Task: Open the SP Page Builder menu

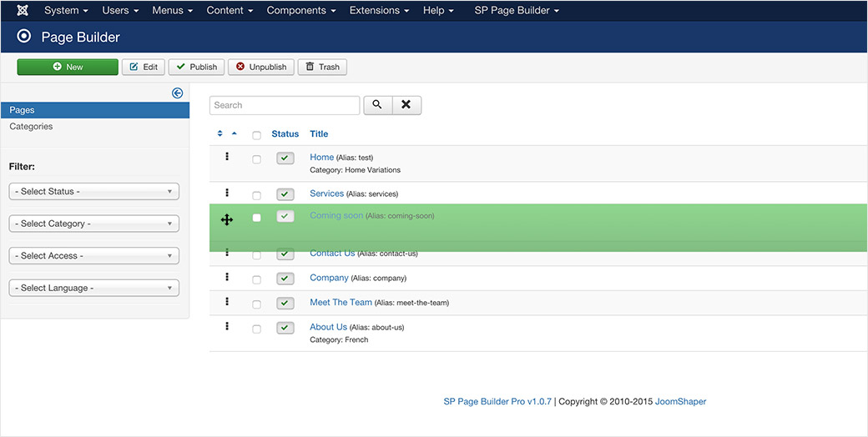Action: coord(516,11)
